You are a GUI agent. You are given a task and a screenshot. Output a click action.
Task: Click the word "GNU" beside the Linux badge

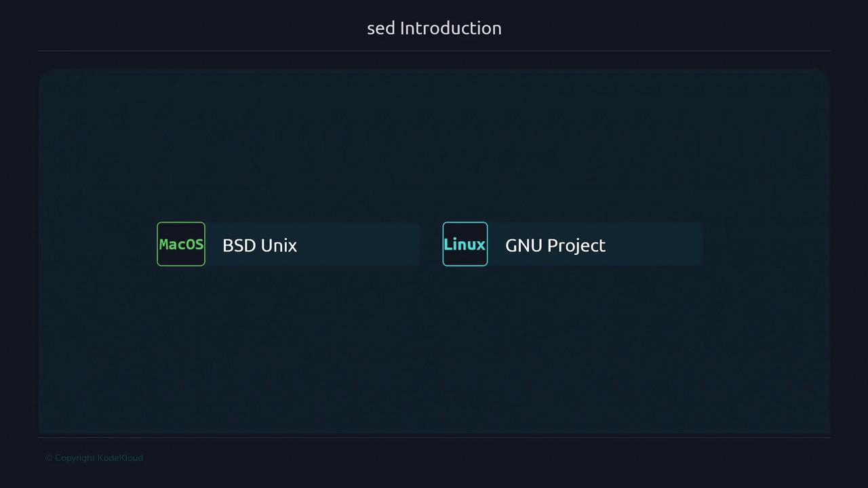coord(523,245)
